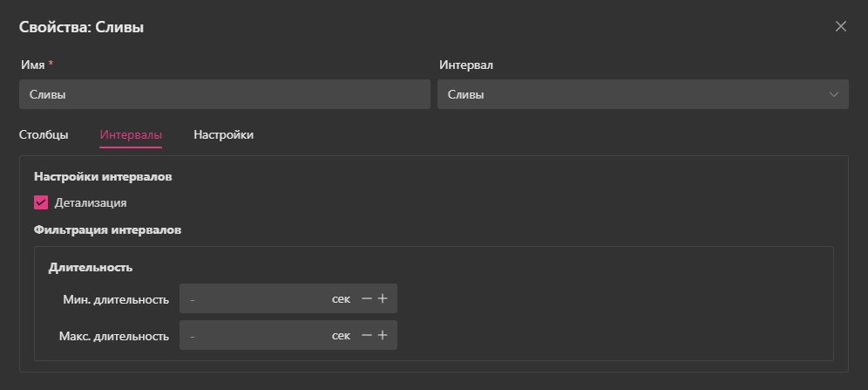This screenshot has height=390, width=868.
Task: Click the chevron arrow in Интервал combo box
Action: (834, 94)
